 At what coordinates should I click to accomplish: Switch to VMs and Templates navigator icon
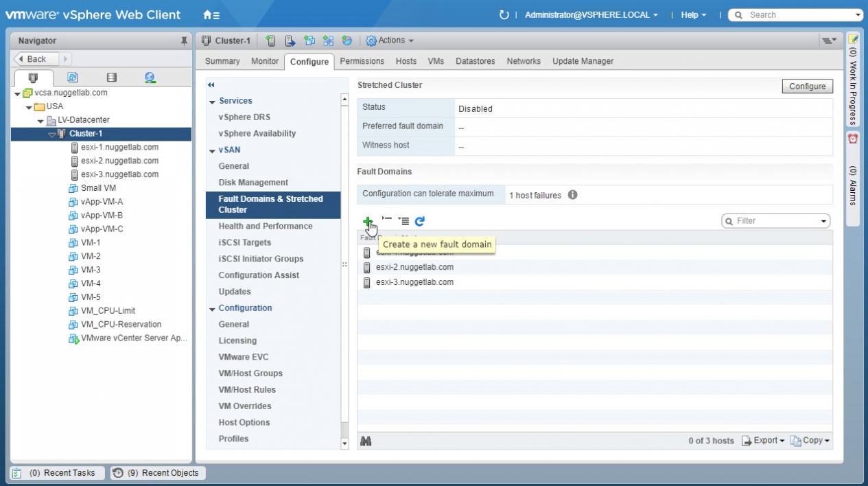click(72, 78)
